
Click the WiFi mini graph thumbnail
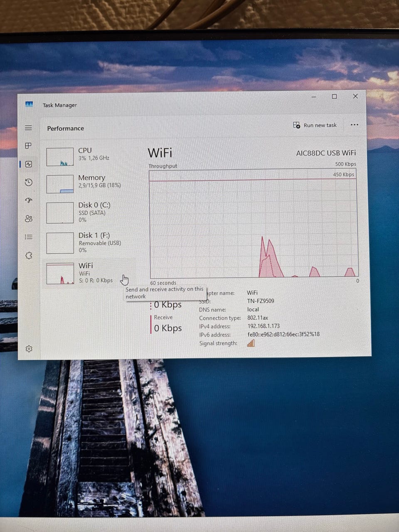pos(60,273)
